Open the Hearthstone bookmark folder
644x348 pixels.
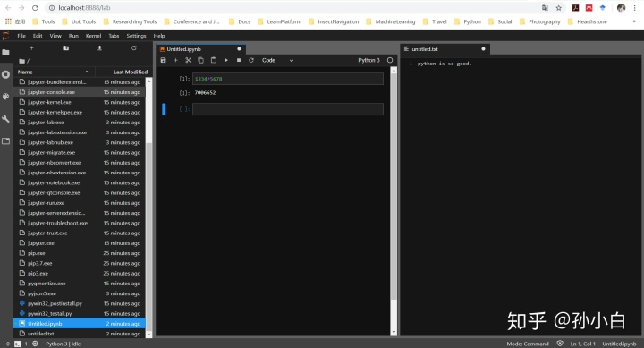click(x=588, y=21)
